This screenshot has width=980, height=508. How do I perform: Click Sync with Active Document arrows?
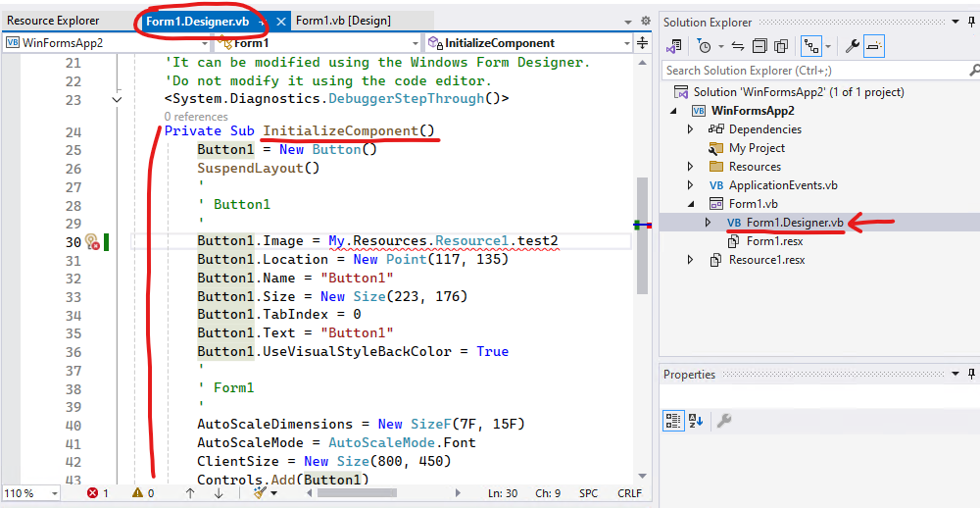pos(738,46)
